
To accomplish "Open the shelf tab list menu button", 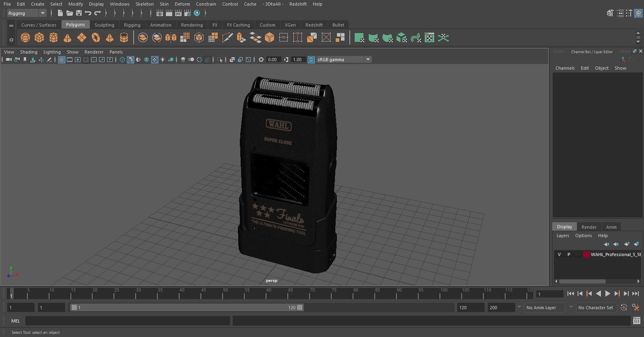I will [11, 25].
